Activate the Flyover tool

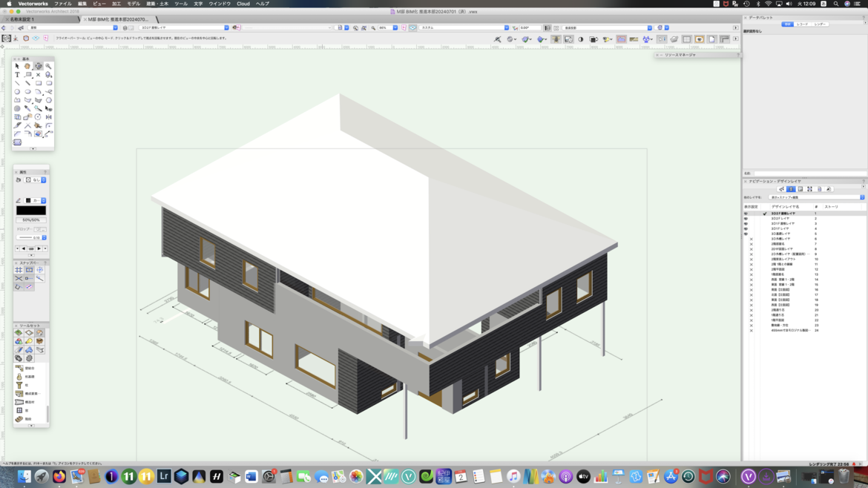[x=38, y=66]
